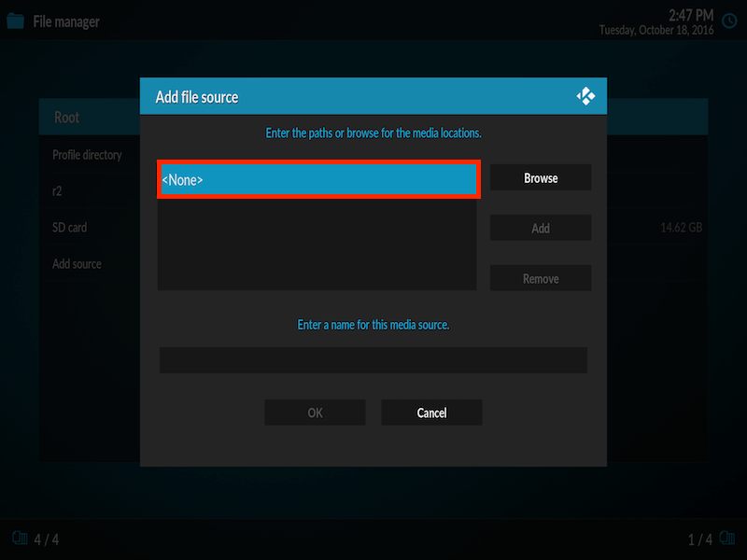Select Add source in file list

pos(90,263)
